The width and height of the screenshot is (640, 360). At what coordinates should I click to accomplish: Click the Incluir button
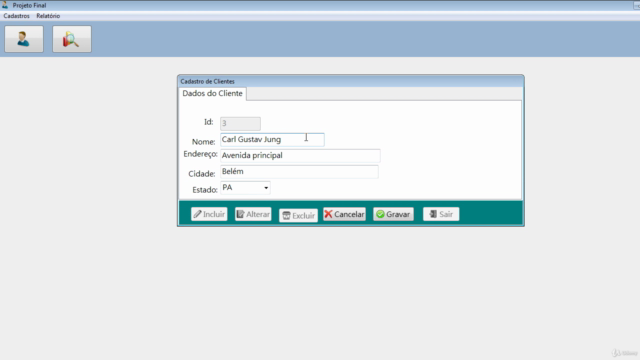tap(209, 214)
